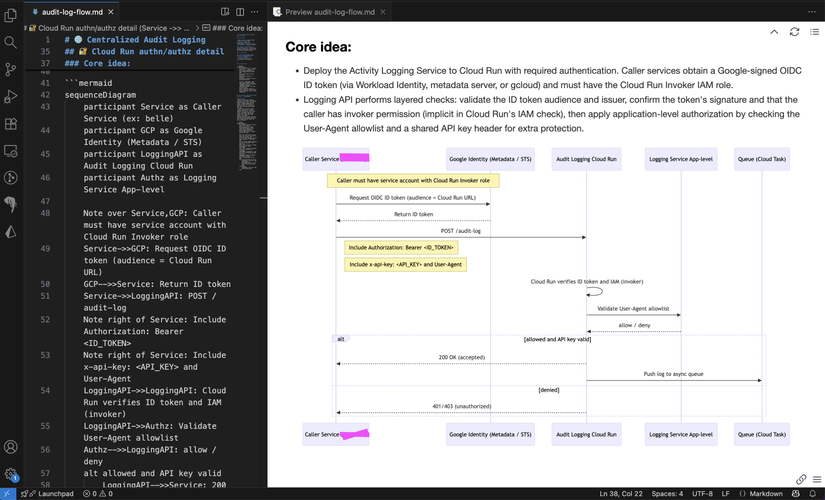Click the link icon at preview bottom

click(801, 480)
